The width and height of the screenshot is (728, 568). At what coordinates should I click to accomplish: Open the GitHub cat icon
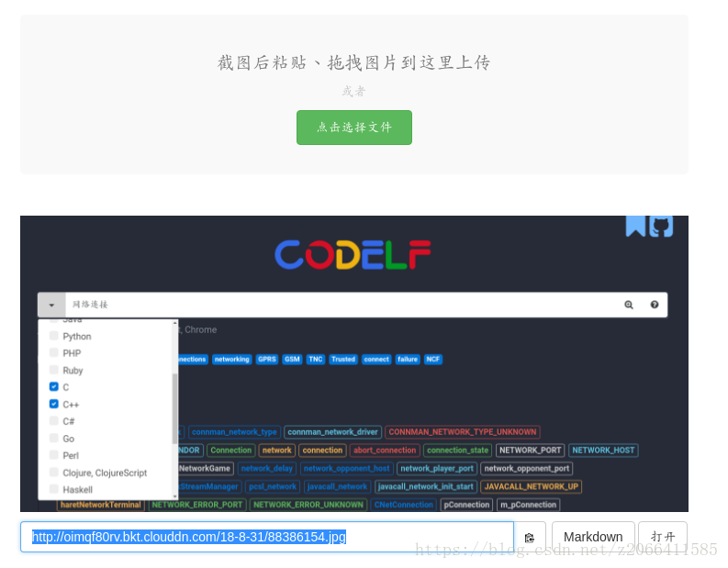pyautogui.click(x=661, y=227)
